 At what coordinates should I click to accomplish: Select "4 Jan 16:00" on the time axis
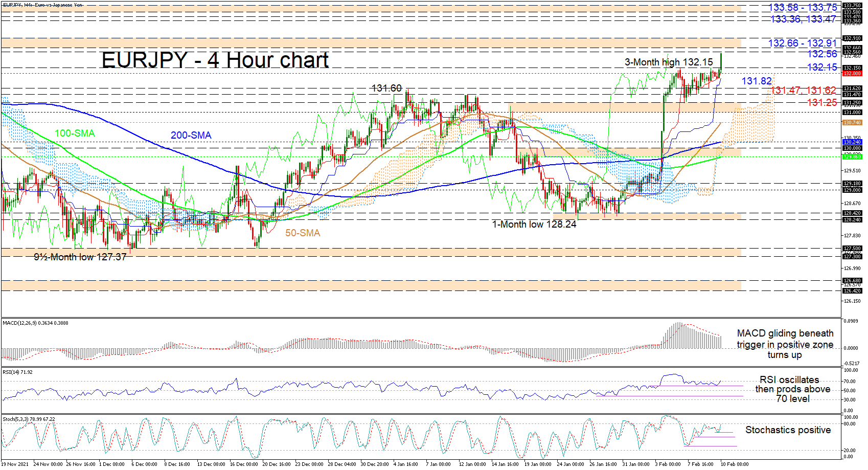tap(406, 464)
